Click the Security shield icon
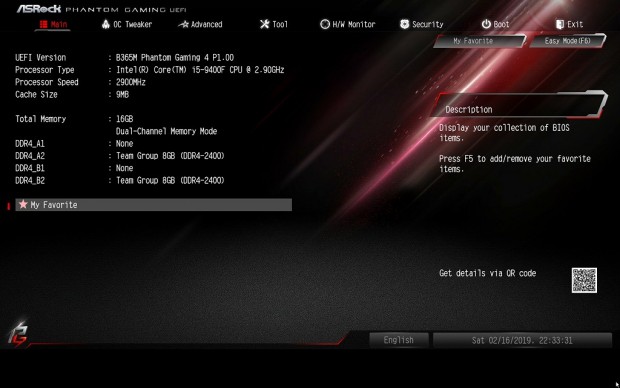Image resolution: width=620 pixels, height=388 pixels. click(405, 25)
